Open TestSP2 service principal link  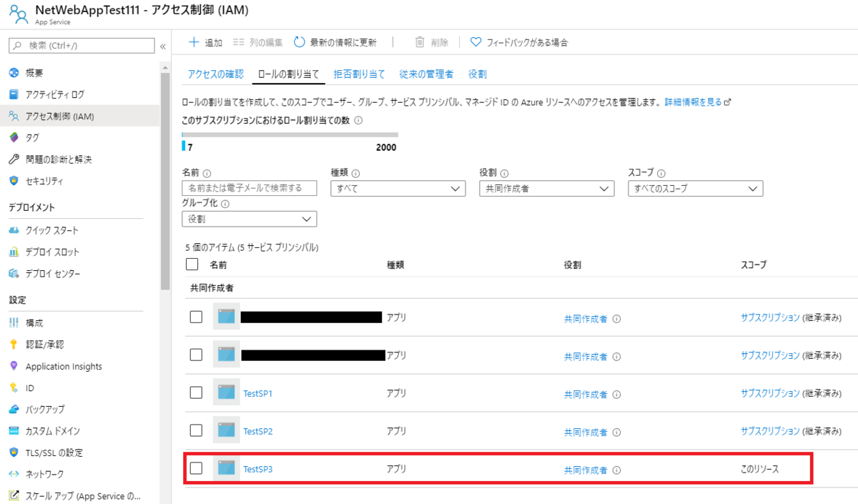coord(257,431)
